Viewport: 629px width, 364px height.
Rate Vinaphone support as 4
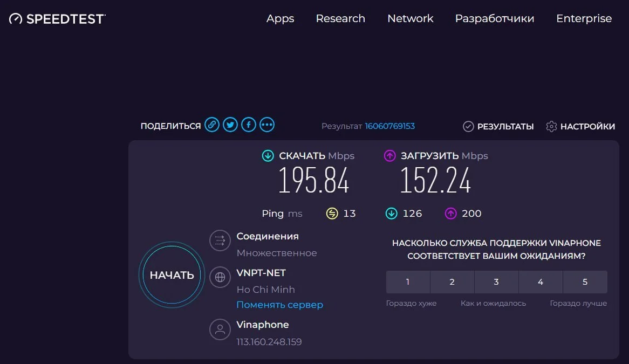[541, 282]
